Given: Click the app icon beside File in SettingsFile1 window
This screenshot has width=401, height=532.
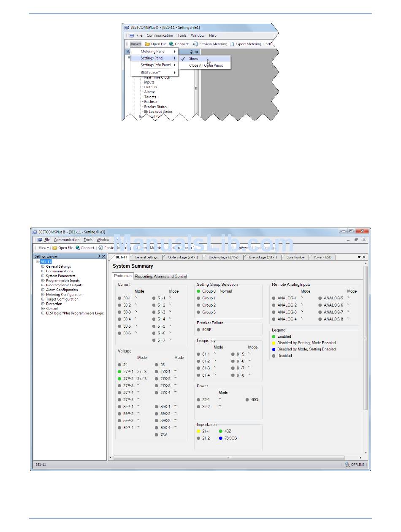Looking at the screenshot, I should coord(132,35).
